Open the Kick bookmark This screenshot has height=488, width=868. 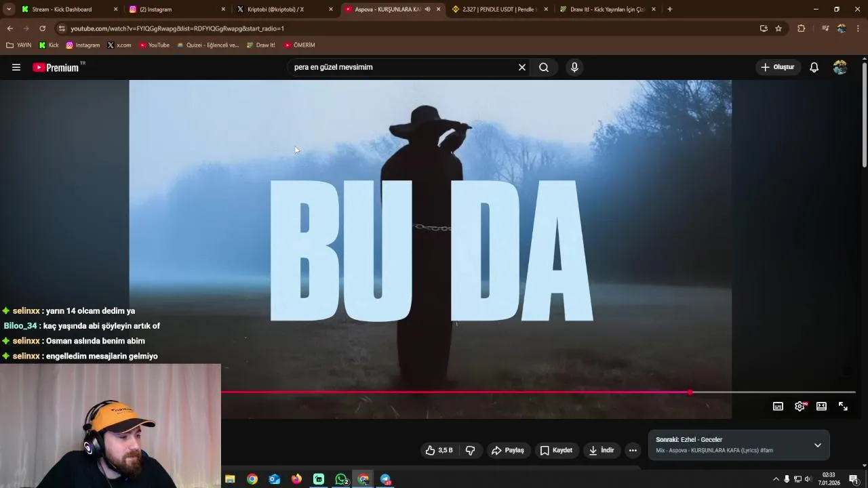click(49, 45)
